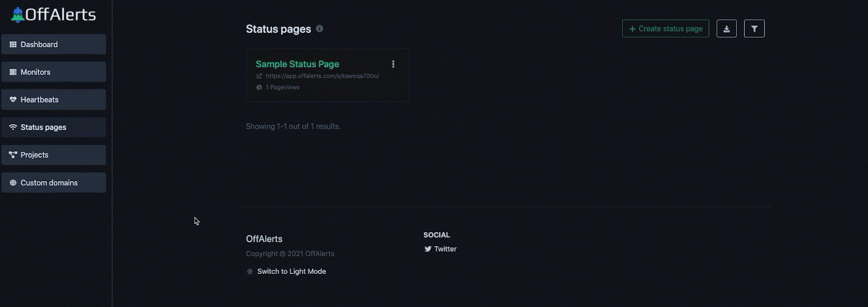Viewport: 868px width, 307px height.
Task: Click the pageviews pie chart icon
Action: (259, 87)
